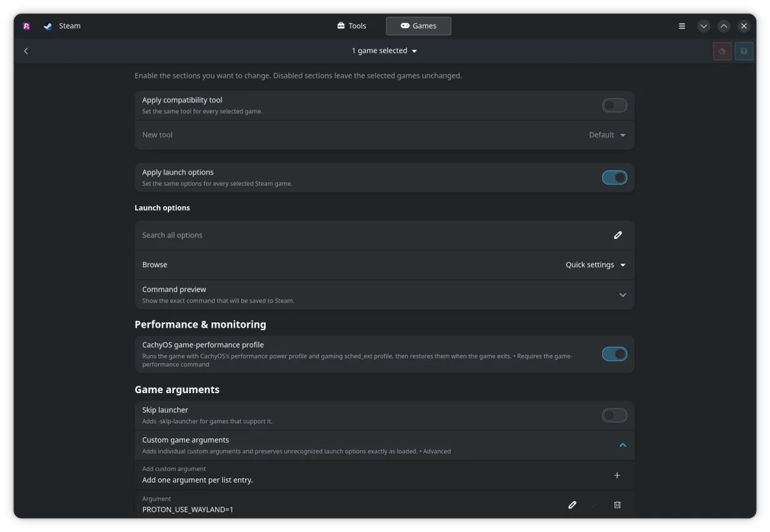The image size is (770, 532).
Task: Open the hamburger main menu
Action: point(682,26)
